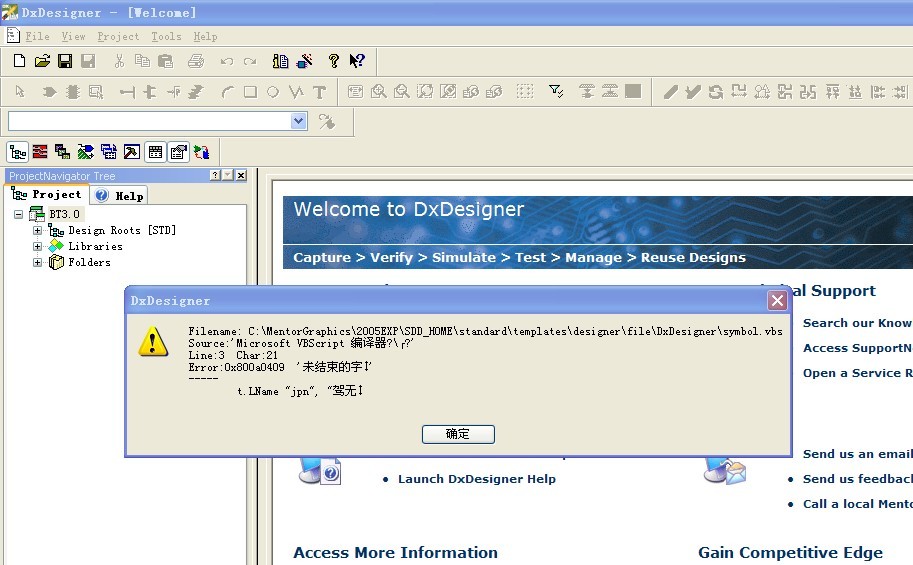Click the green-blue cycle arrows icon
Viewport: 913px width, 565px height.
[201, 152]
